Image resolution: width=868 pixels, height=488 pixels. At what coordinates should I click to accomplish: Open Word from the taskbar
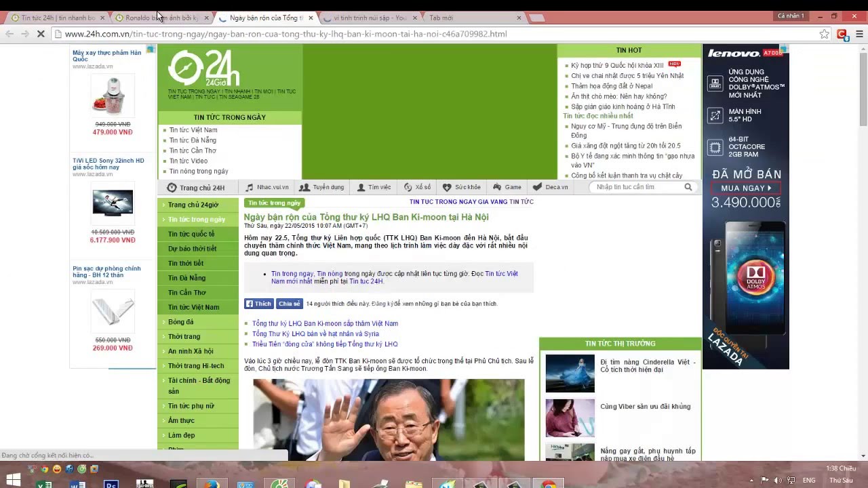pyautogui.click(x=77, y=483)
